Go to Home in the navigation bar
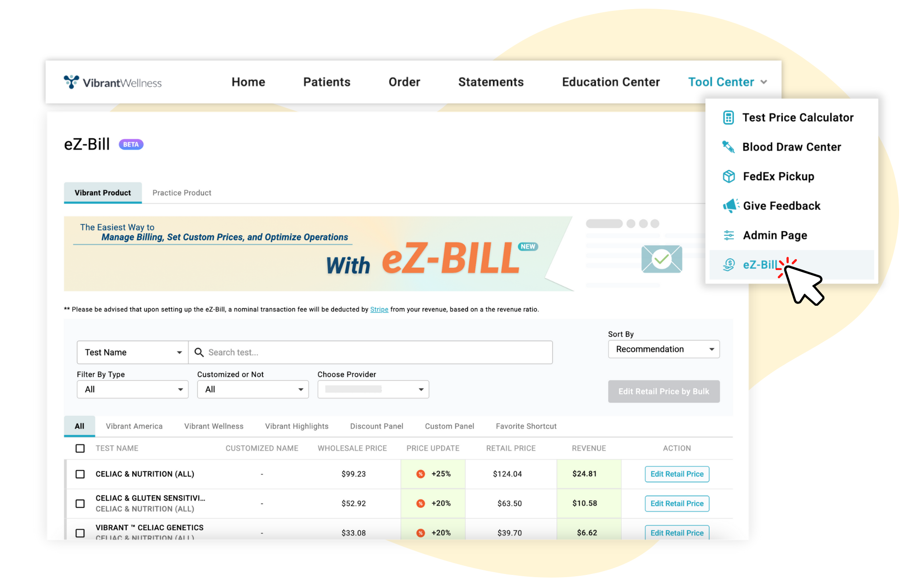This screenshot has height=588, width=905. [x=248, y=82]
